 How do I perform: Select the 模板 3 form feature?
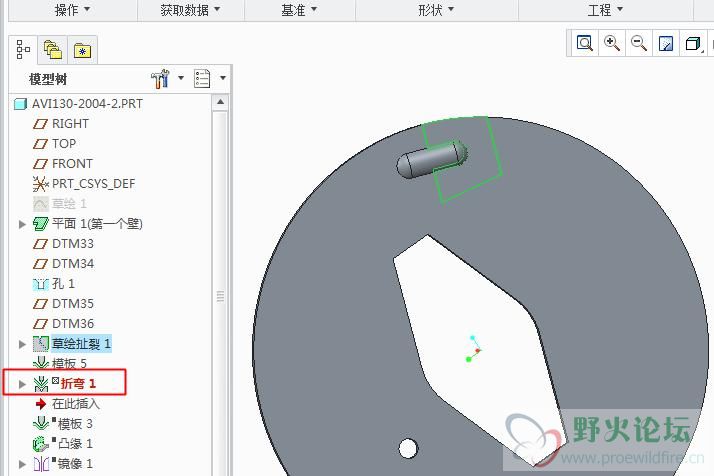[x=75, y=424]
